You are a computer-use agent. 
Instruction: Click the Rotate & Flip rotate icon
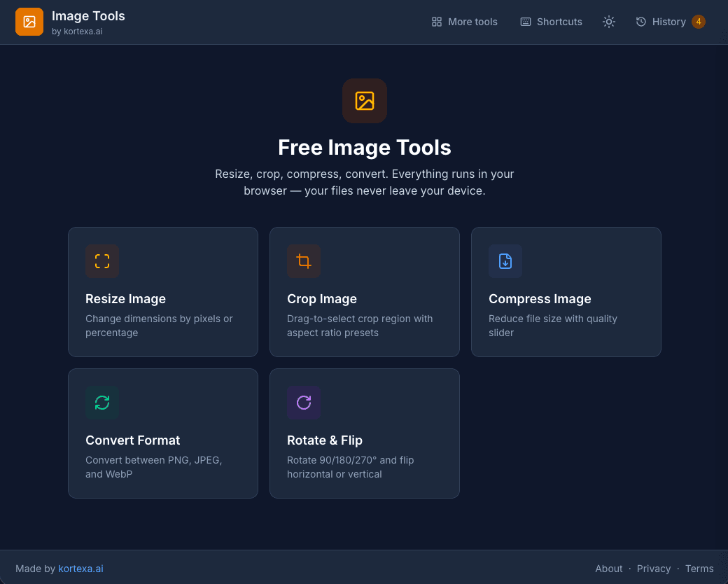pyautogui.click(x=303, y=403)
